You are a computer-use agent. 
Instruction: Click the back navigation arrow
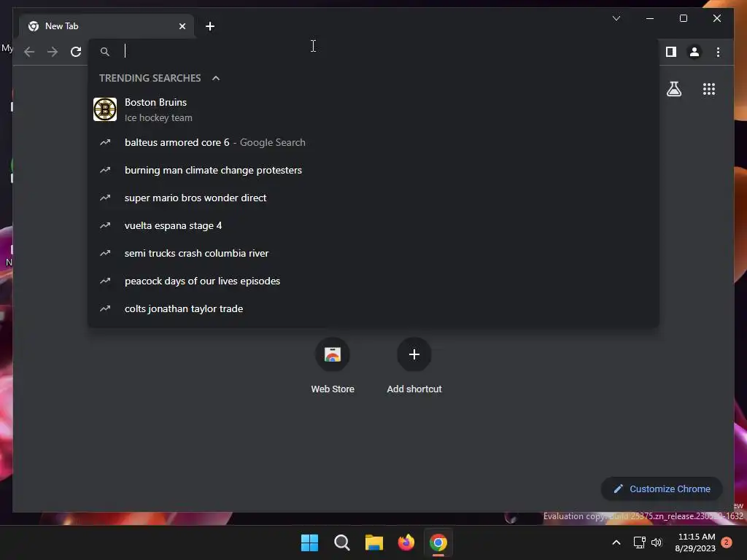tap(29, 52)
